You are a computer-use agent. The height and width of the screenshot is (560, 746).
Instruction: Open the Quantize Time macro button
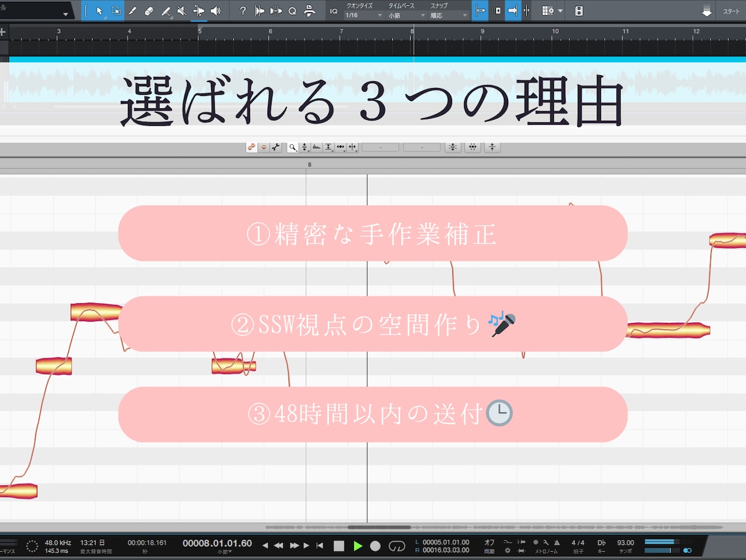tap(473, 147)
